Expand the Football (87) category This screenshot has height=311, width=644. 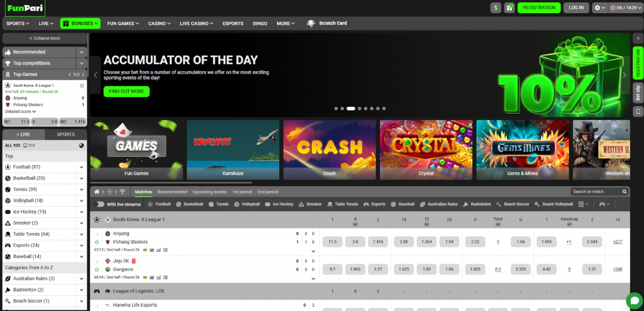81,167
